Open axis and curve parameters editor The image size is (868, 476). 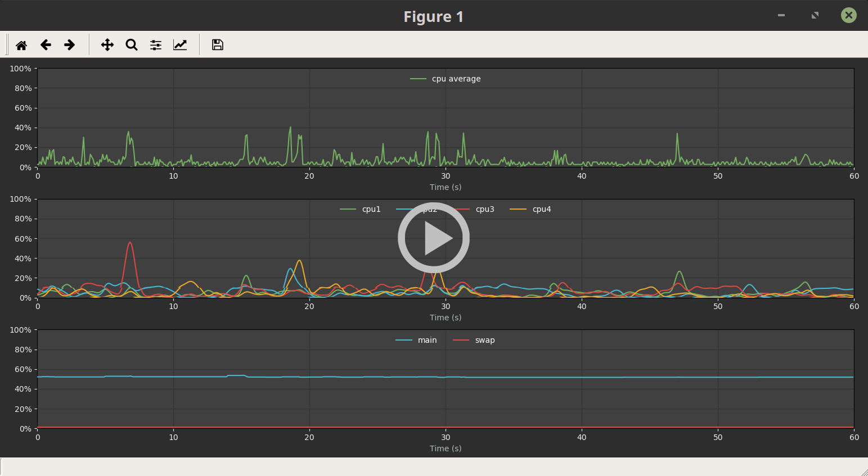point(179,44)
